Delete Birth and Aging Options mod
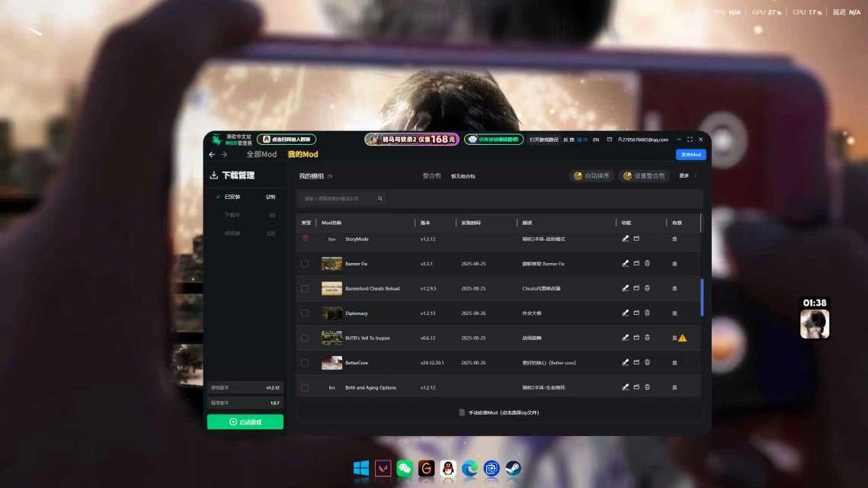This screenshot has height=488, width=868. pyautogui.click(x=647, y=387)
